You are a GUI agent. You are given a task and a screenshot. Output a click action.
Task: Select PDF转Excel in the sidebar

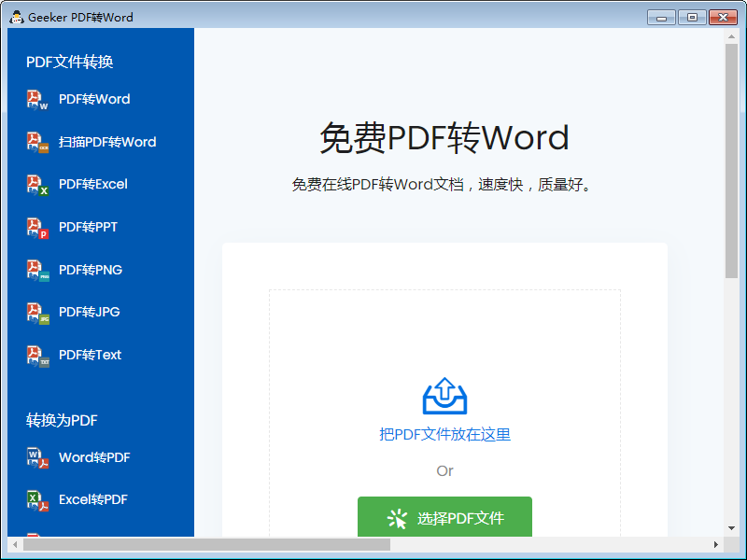92,184
